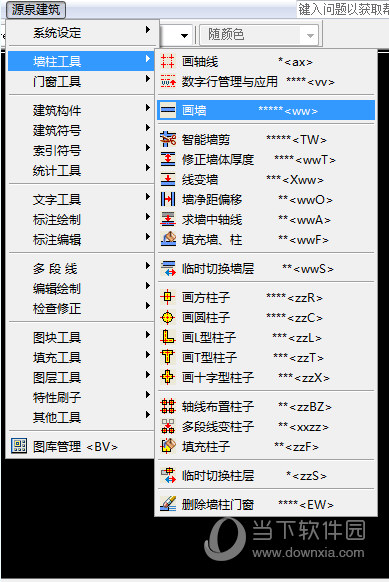This screenshot has width=389, height=582.
Task: Click the 数字行管理与应用 icon
Action: (x=167, y=81)
